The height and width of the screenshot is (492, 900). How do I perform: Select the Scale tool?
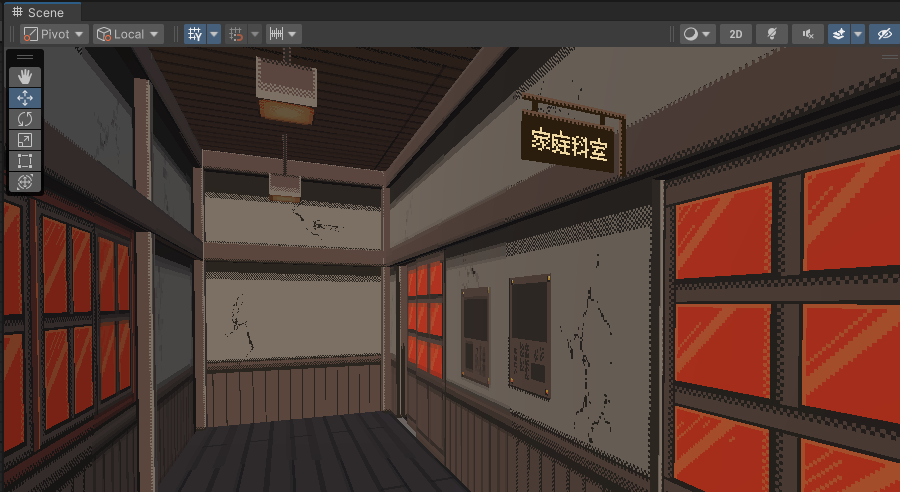(x=25, y=139)
